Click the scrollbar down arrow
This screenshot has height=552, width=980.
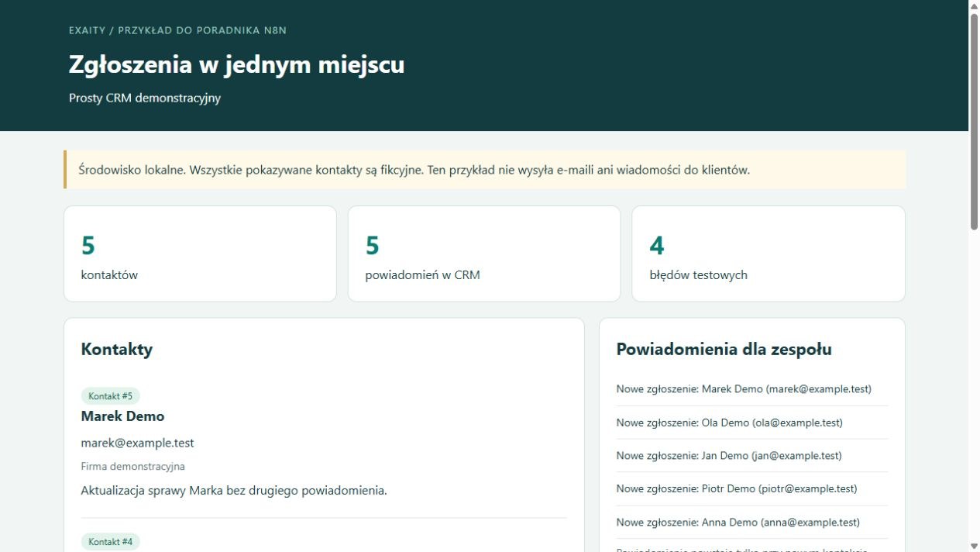pos(974,546)
